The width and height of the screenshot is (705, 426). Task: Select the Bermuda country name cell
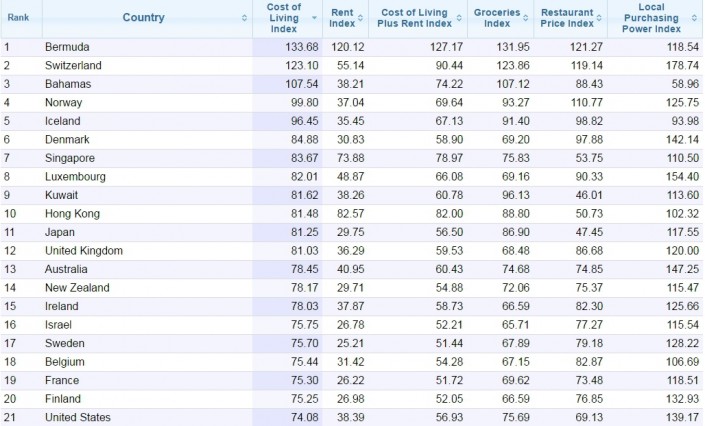(x=68, y=46)
